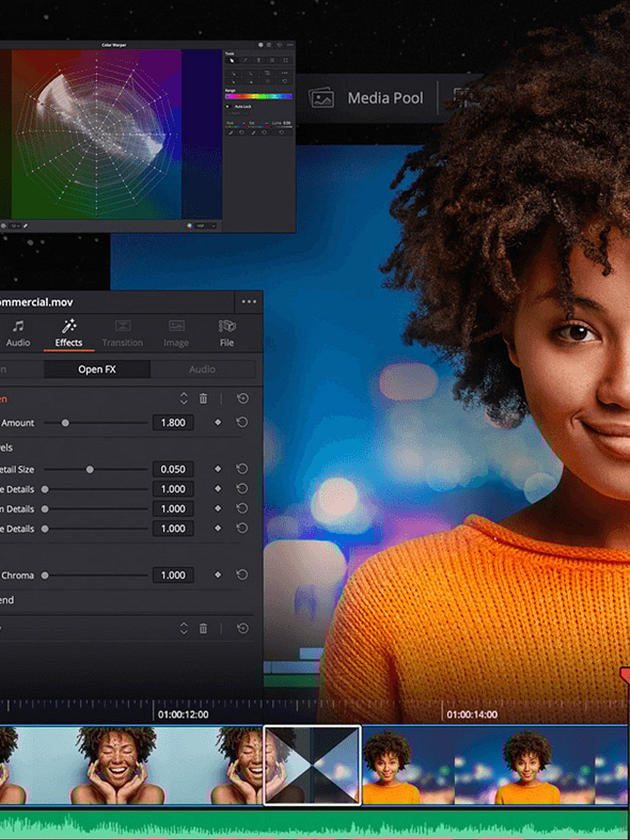Select the Media Pool icon
630x840 pixels.
tap(322, 98)
